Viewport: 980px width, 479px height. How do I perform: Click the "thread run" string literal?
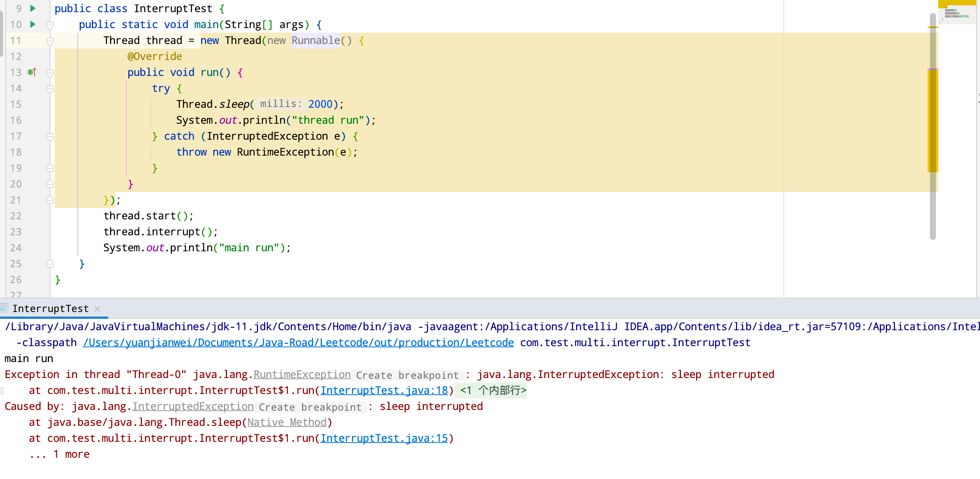328,121
